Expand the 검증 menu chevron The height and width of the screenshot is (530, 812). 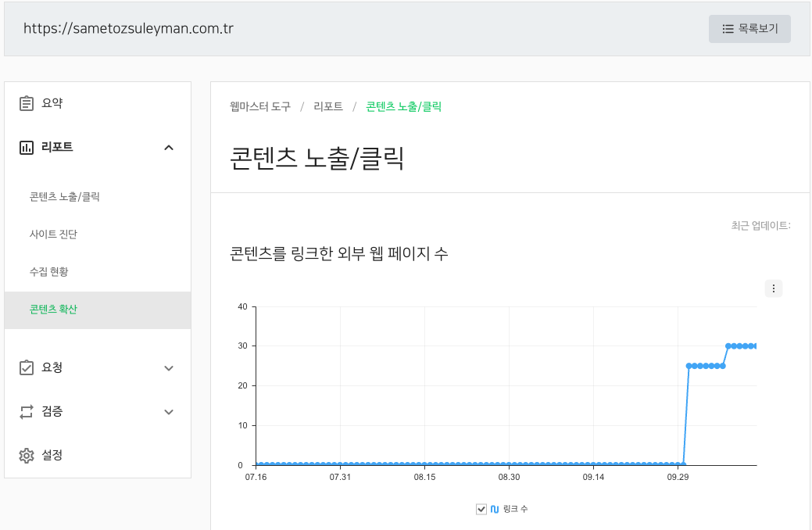tap(169, 411)
